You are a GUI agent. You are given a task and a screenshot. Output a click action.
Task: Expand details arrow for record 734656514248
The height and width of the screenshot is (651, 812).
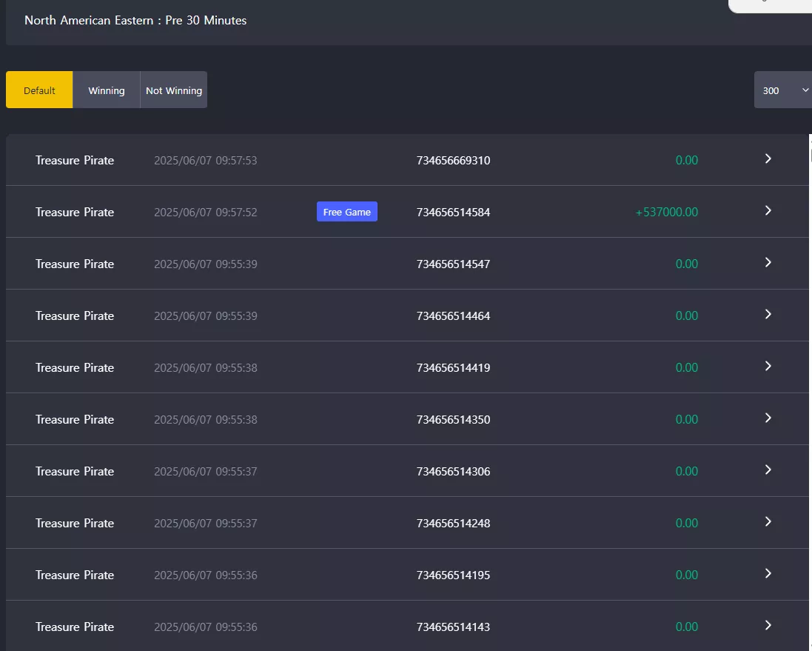click(768, 521)
